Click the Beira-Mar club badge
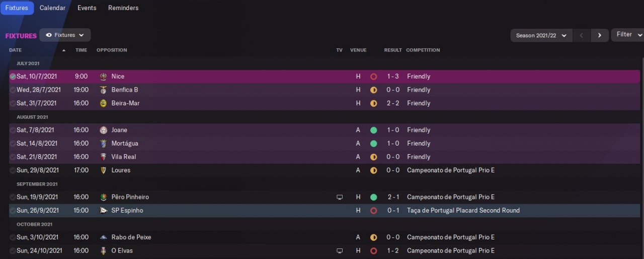This screenshot has height=259, width=644. click(x=104, y=103)
